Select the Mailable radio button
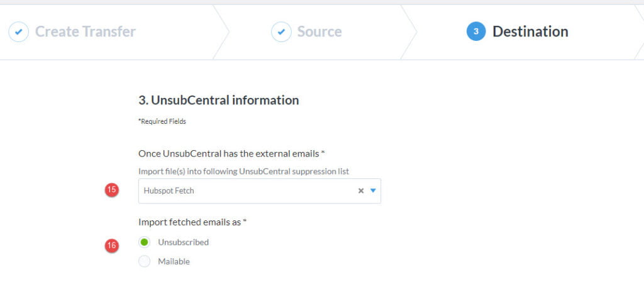The image size is (644, 304). pyautogui.click(x=144, y=261)
